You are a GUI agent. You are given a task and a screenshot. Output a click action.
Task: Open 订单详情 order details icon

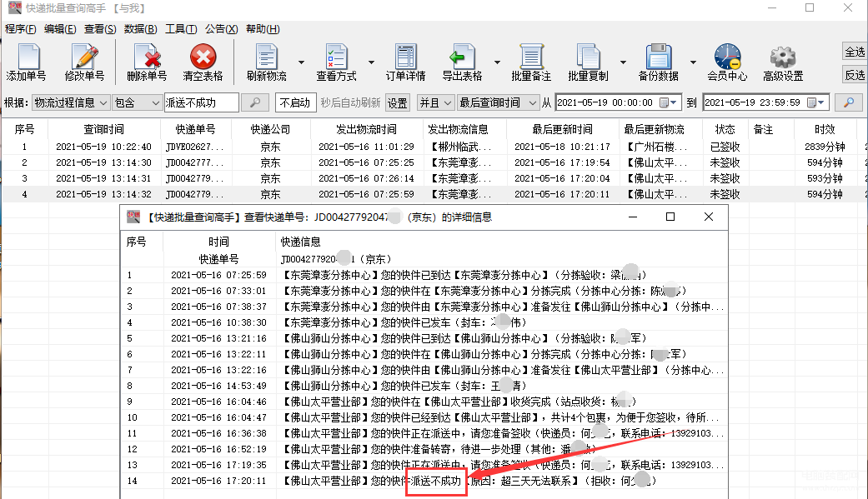pos(405,58)
